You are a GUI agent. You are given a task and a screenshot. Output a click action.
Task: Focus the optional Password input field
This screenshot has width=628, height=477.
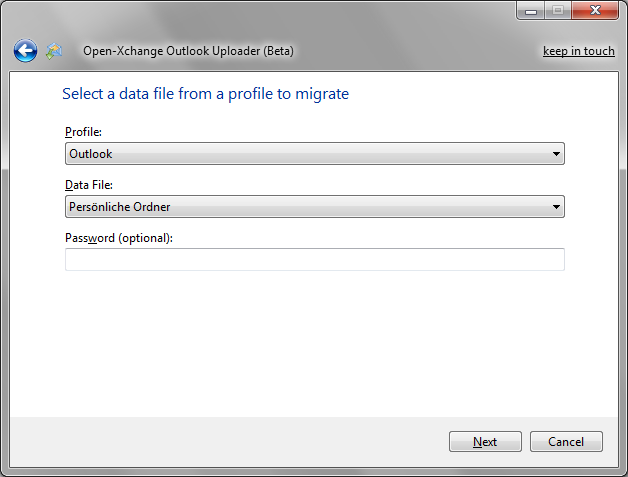(315, 260)
